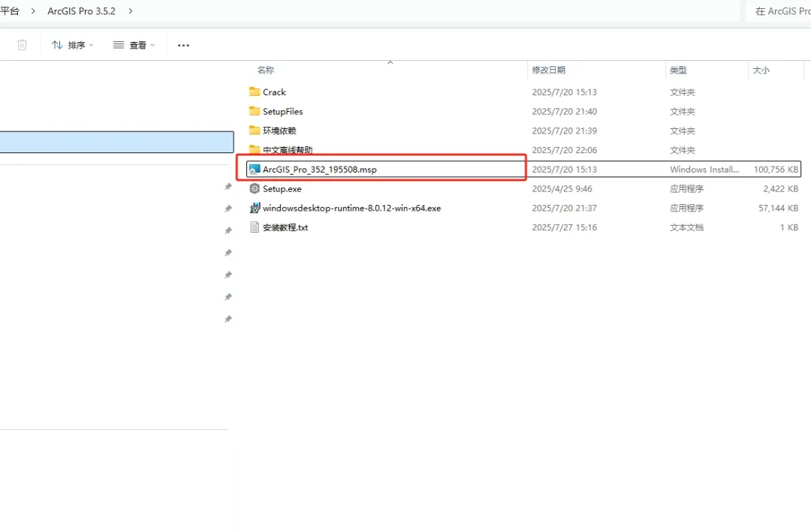Click the 2,422 KB size cell
Image resolution: width=811 pixels, height=532 pixels.
pos(780,188)
